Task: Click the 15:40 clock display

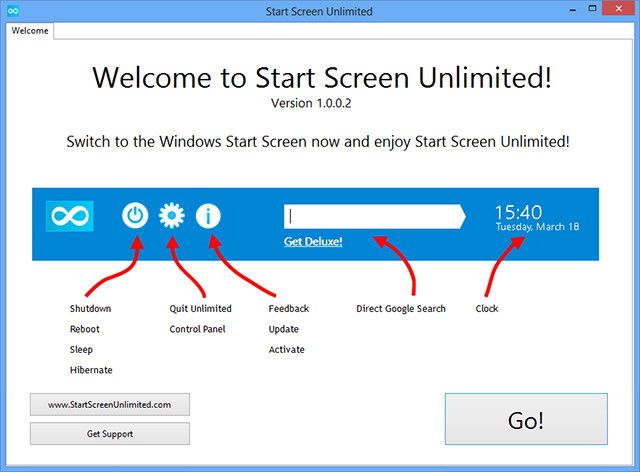Action: [x=518, y=212]
